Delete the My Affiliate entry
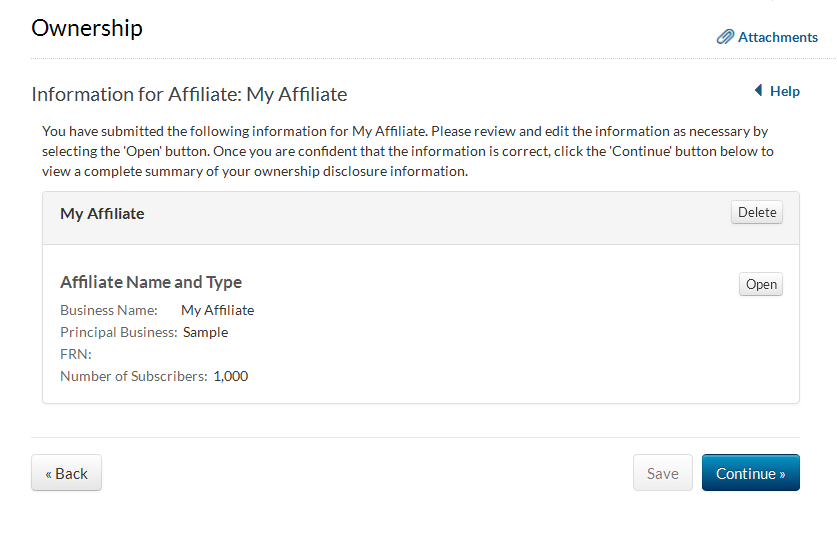 click(x=757, y=212)
